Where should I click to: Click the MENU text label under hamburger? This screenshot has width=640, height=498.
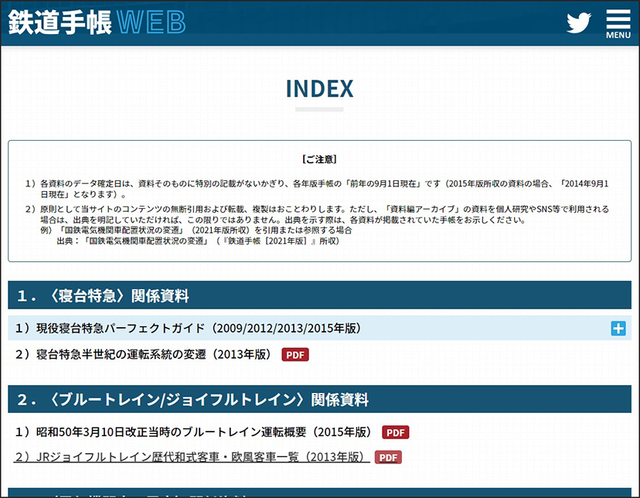click(x=618, y=35)
